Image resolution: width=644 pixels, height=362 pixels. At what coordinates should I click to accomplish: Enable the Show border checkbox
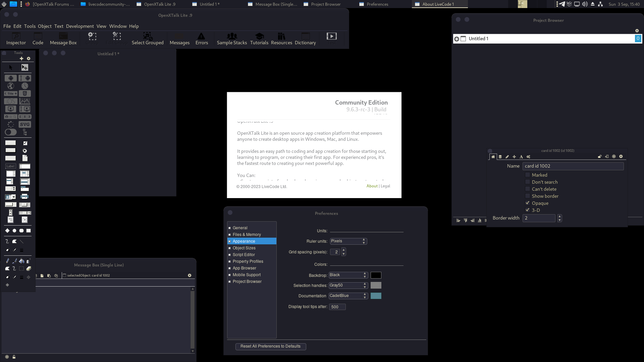pyautogui.click(x=528, y=196)
